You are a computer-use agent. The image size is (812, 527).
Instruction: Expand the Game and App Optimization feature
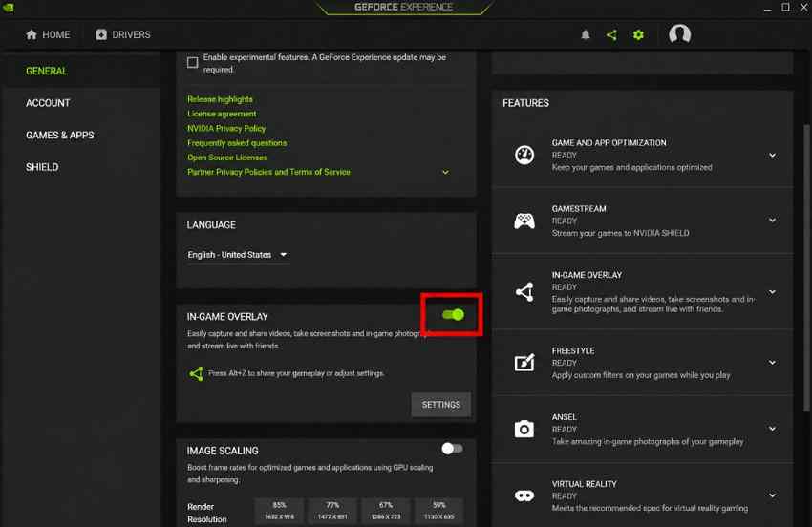(772, 156)
